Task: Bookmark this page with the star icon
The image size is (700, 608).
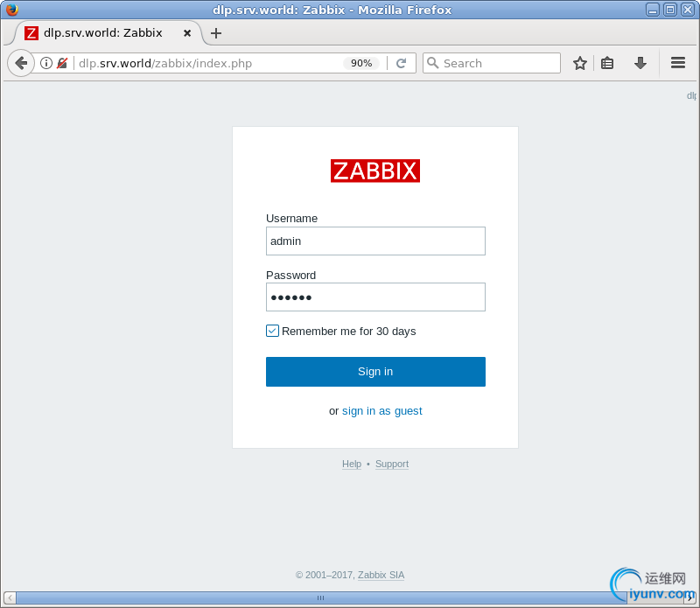Action: [x=580, y=63]
